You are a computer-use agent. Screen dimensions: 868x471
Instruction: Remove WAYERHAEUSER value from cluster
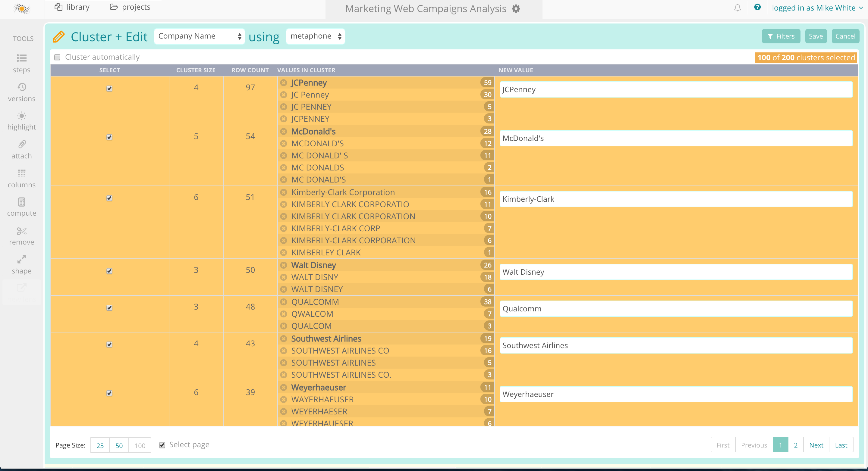[x=283, y=399]
